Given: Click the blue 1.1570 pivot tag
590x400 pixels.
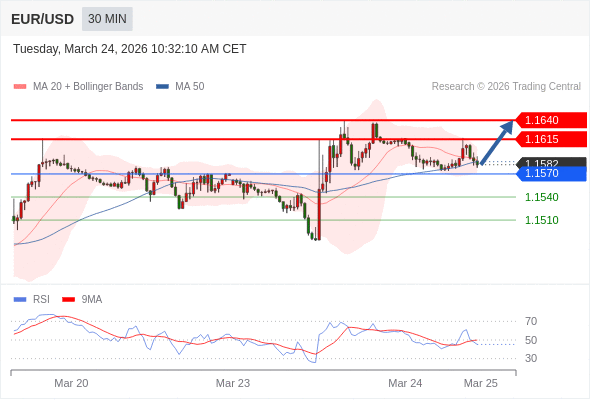Looking at the screenshot, I should pyautogui.click(x=551, y=173).
